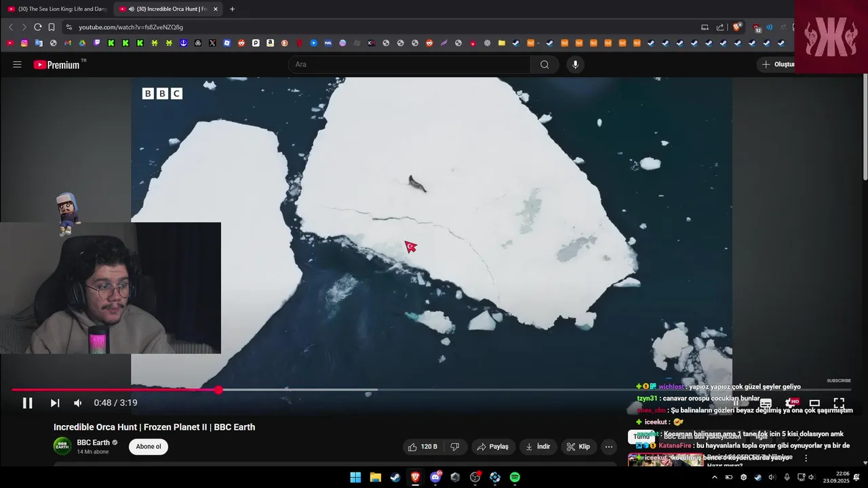Screen dimensions: 868x488
Task: Open the yellow folder bookmark
Action: pyautogui.click(x=502, y=43)
